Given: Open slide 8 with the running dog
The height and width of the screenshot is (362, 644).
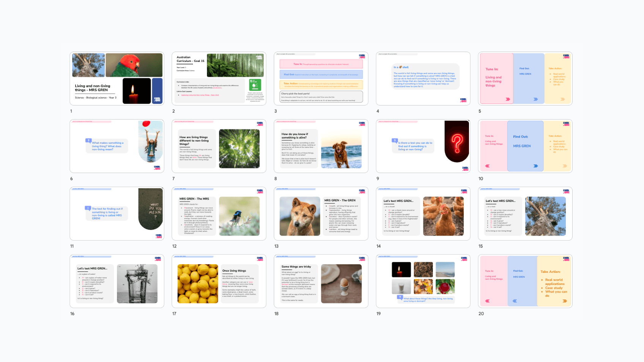Looking at the screenshot, I should tap(321, 146).
